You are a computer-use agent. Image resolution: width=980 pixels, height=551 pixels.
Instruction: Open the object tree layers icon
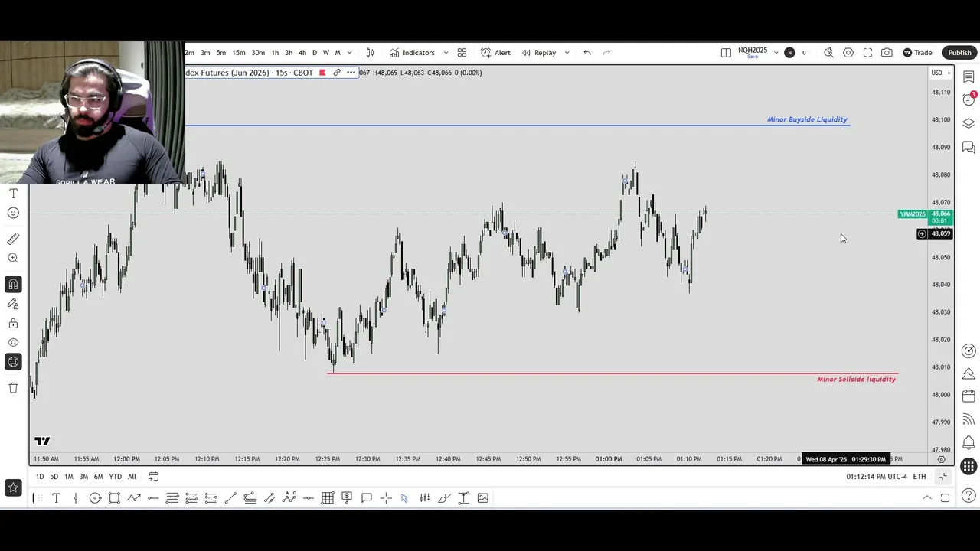tap(969, 123)
